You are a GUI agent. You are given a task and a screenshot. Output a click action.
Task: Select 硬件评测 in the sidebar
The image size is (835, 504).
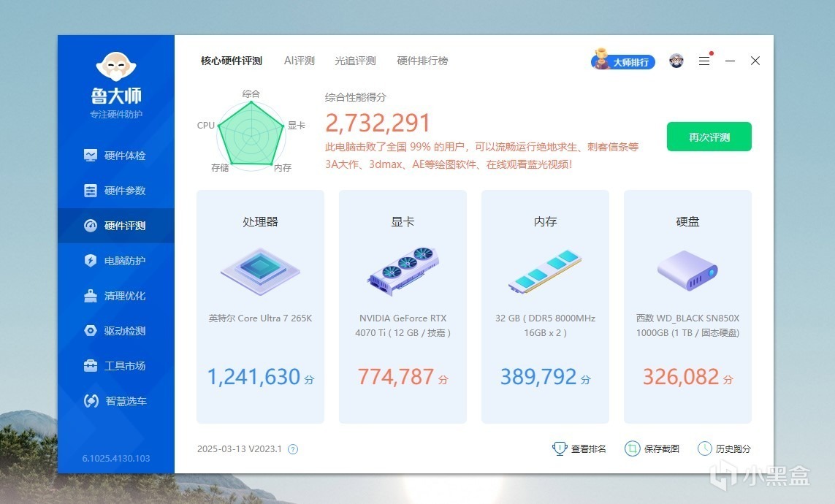[x=115, y=226]
